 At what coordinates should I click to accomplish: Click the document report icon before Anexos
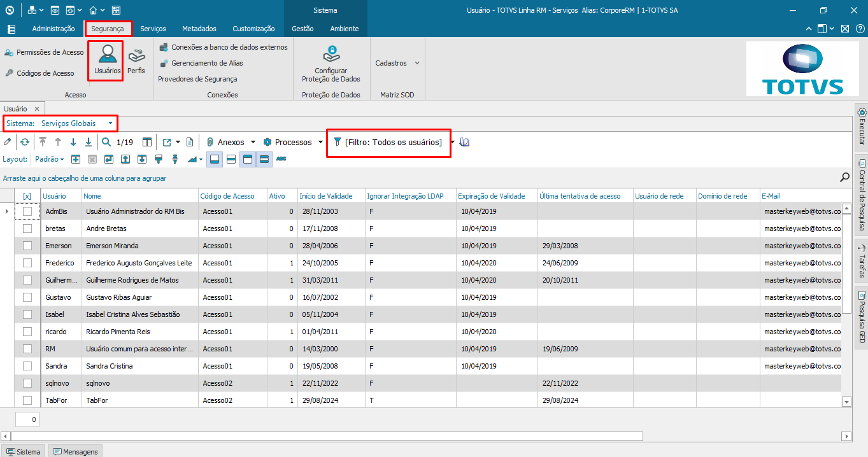[x=190, y=142]
